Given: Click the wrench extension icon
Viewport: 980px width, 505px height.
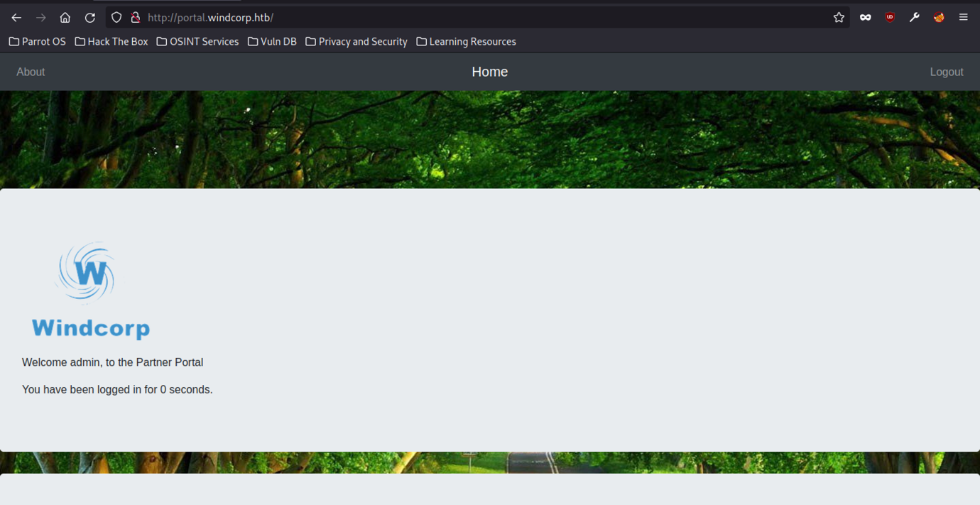Looking at the screenshot, I should pos(914,18).
